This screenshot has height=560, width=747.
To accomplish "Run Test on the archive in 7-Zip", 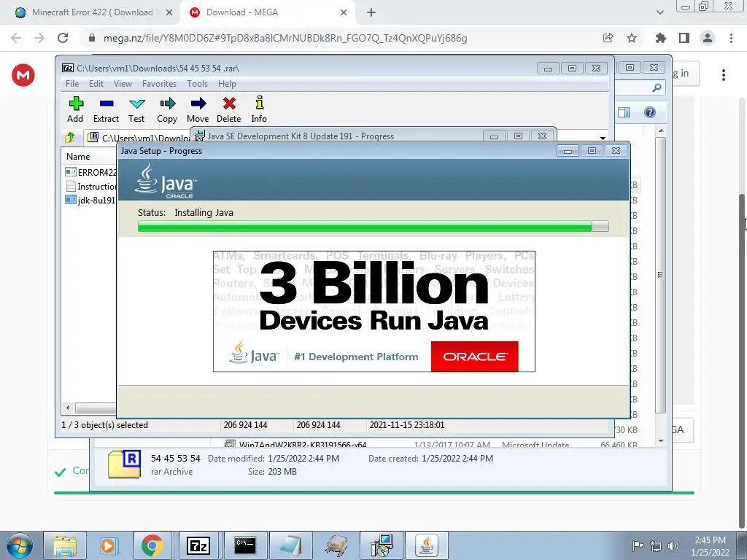I will tap(136, 109).
